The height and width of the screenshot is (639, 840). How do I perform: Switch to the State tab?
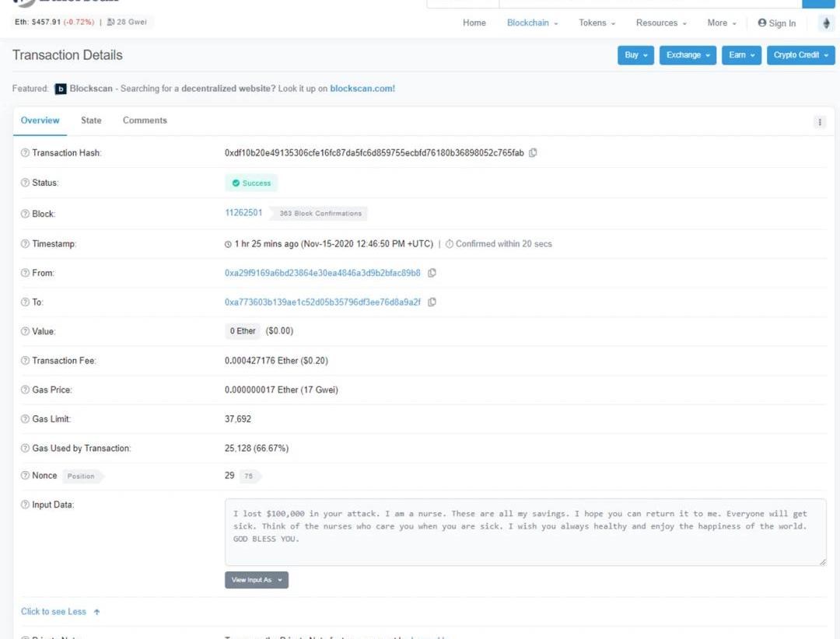91,120
